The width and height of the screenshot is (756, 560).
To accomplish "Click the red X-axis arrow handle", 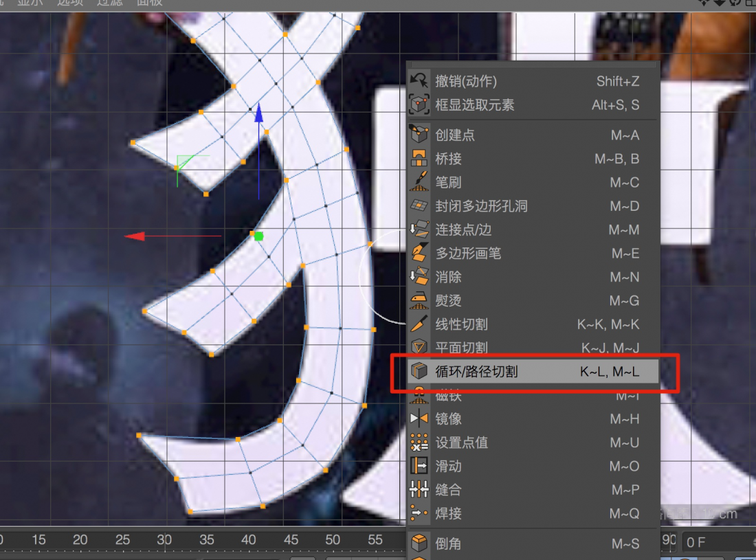I will 135,236.
